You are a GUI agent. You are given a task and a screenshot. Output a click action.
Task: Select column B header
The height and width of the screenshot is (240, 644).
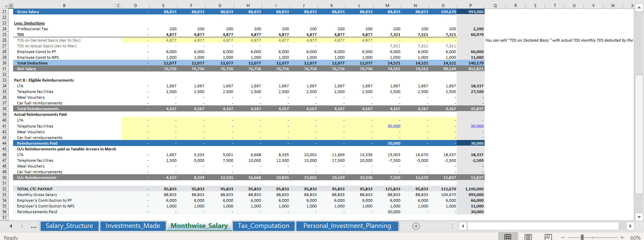(64, 6)
